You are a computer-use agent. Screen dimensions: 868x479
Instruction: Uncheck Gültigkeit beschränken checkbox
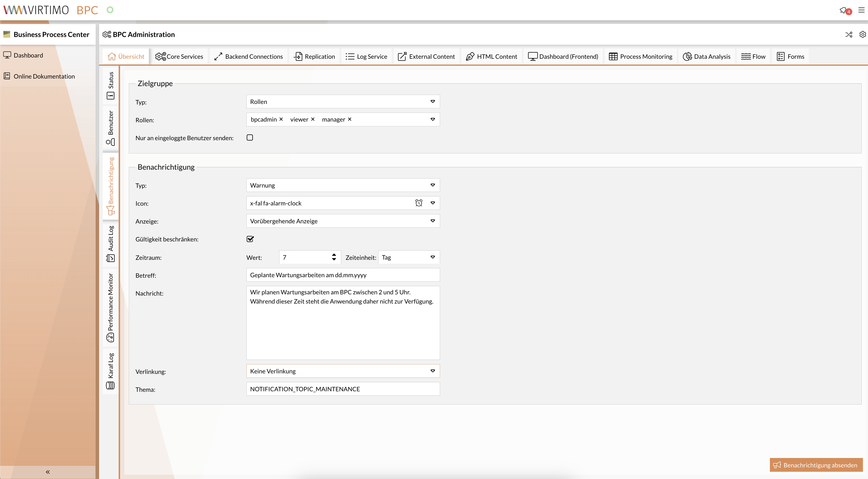pyautogui.click(x=250, y=239)
